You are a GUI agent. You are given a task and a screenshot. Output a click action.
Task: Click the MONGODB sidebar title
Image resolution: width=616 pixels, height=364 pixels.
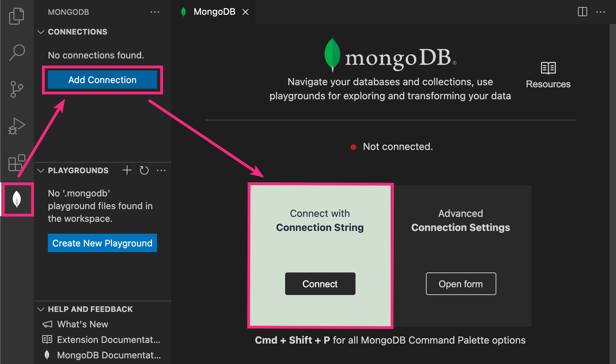click(x=68, y=12)
